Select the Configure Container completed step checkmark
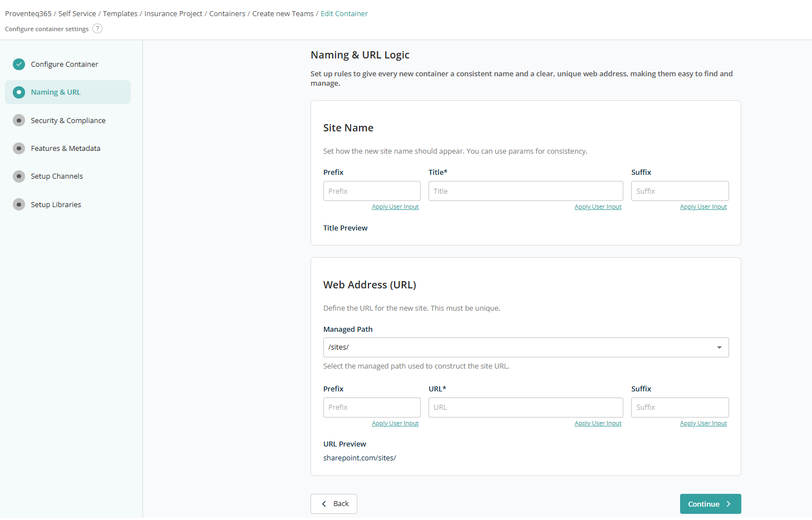 pos(19,64)
